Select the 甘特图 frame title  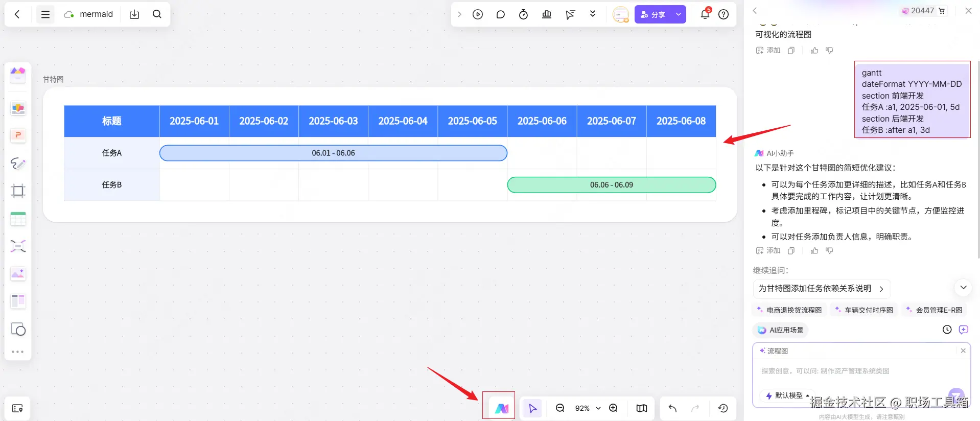53,79
